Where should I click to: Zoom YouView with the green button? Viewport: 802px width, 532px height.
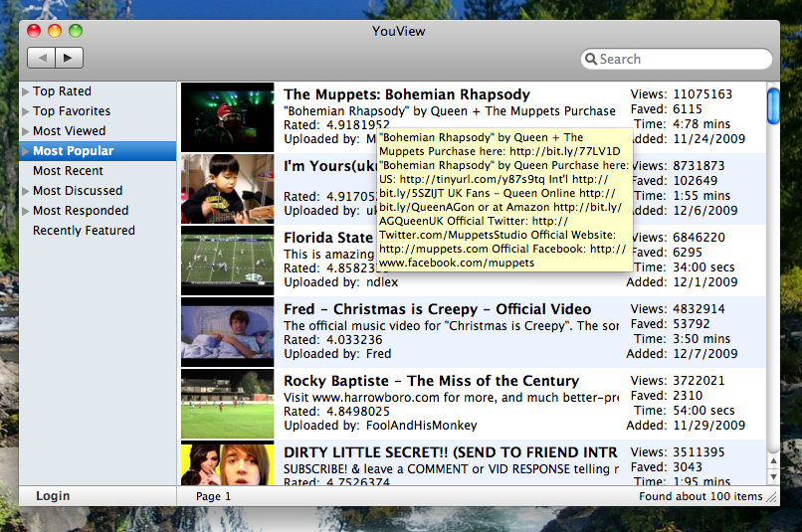pos(76,31)
